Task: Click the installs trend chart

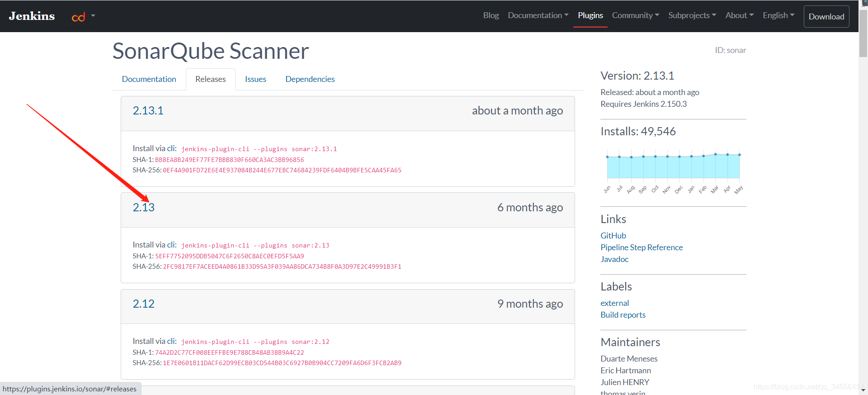Action: point(673,171)
